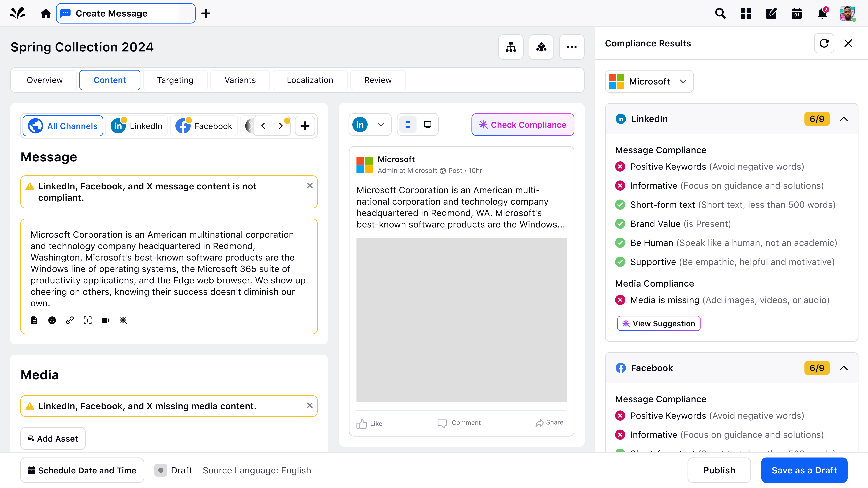Switch preview to mobile view
Image resolution: width=868 pixels, height=488 pixels.
pyautogui.click(x=408, y=125)
